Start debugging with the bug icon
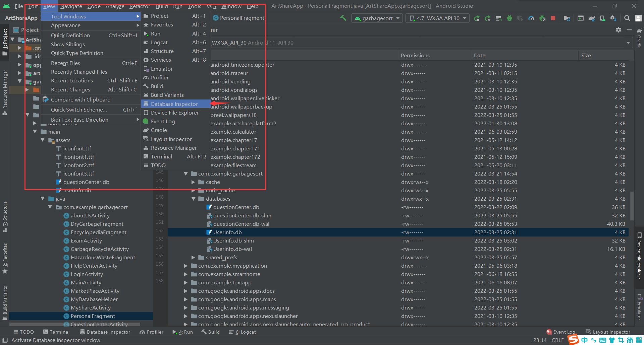The image size is (644, 345). [509, 18]
